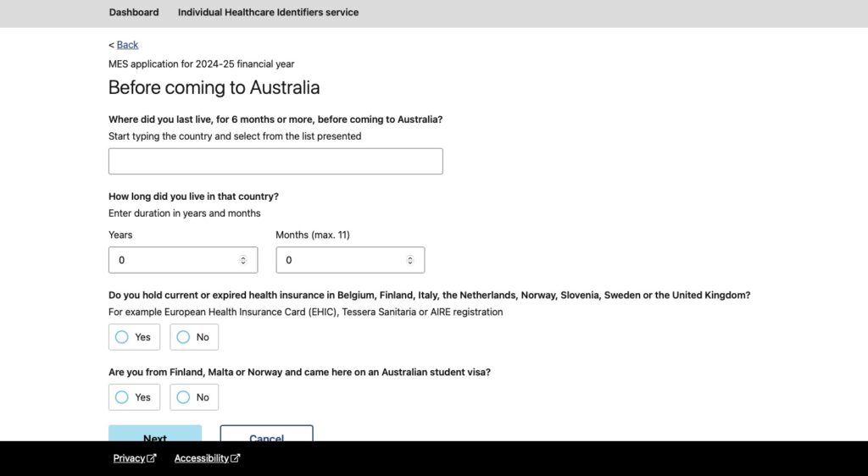Open the Dashboard menu item
The image size is (868, 476).
(x=134, y=12)
